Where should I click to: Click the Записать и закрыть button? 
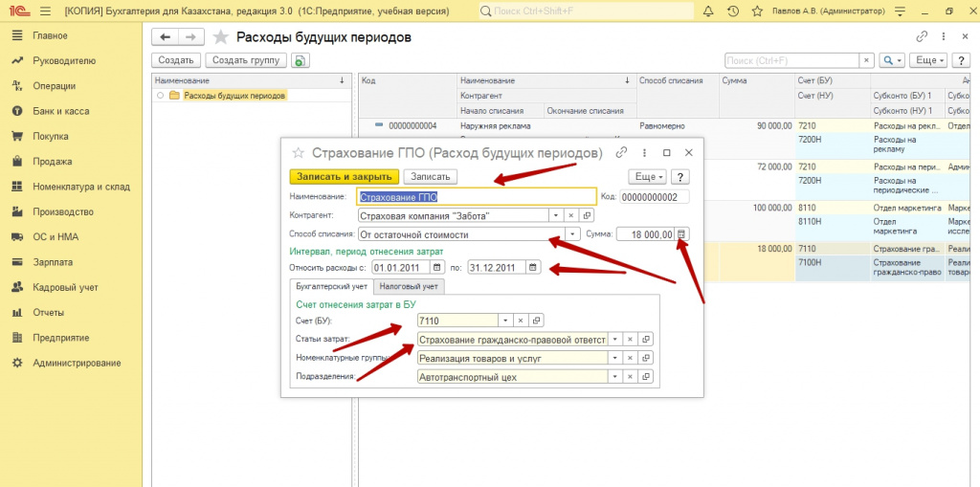[343, 177]
